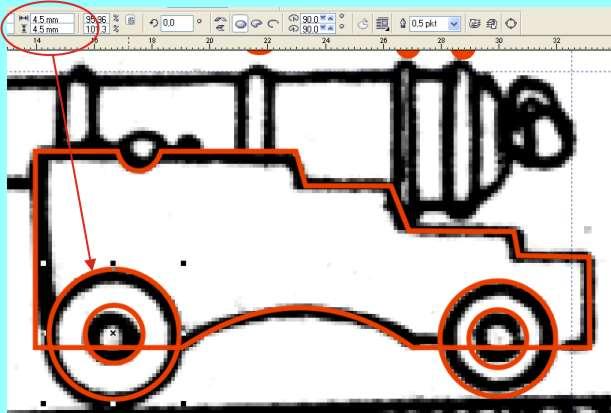Click the mirror button in property bar
Screen dimensions: 611x413
tap(219, 22)
